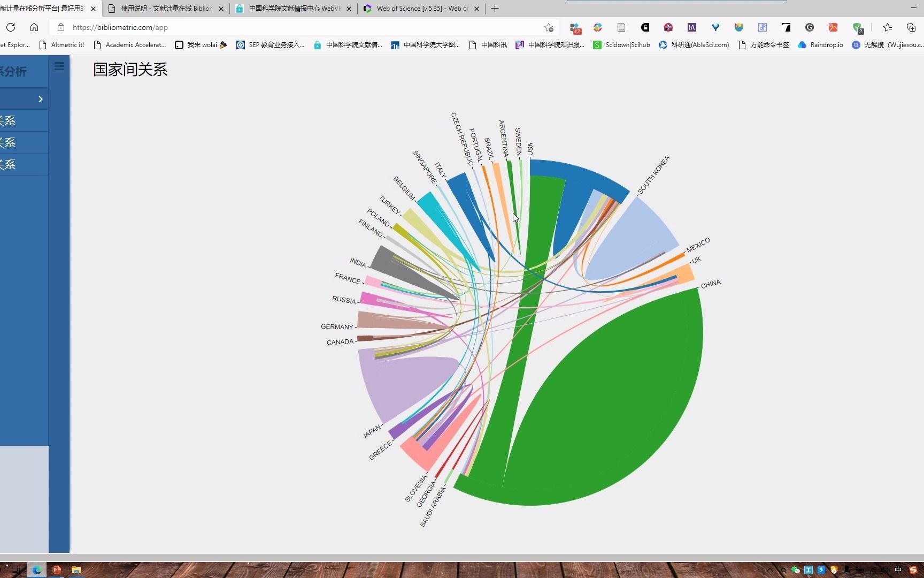Open the blue funnel extension icon
This screenshot has width=924, height=578.
click(715, 27)
